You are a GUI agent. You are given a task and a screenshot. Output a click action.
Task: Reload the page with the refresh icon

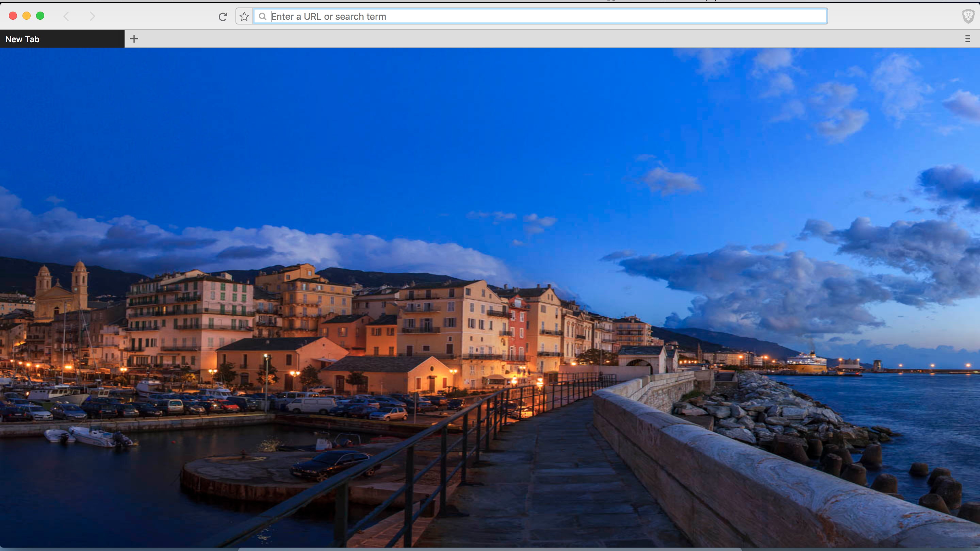tap(223, 16)
